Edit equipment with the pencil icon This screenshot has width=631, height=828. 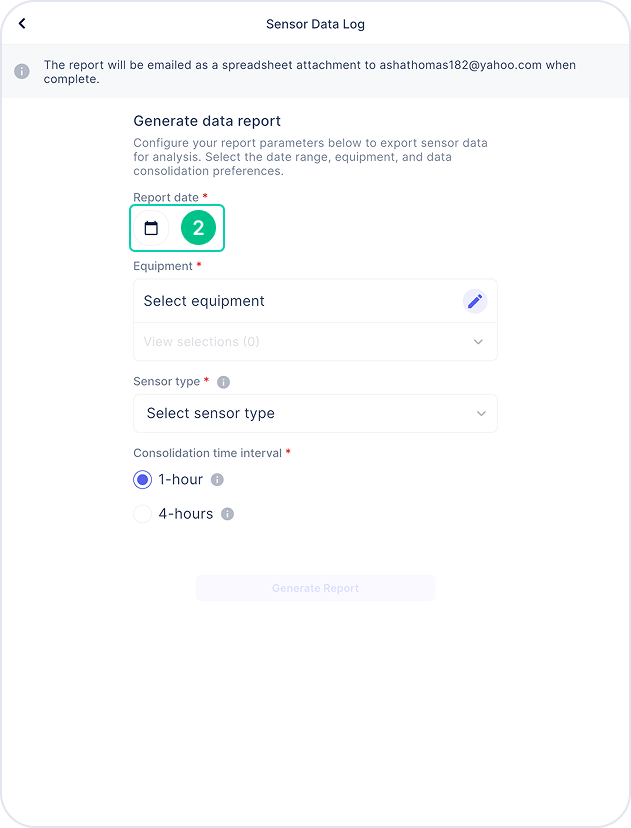(x=475, y=301)
